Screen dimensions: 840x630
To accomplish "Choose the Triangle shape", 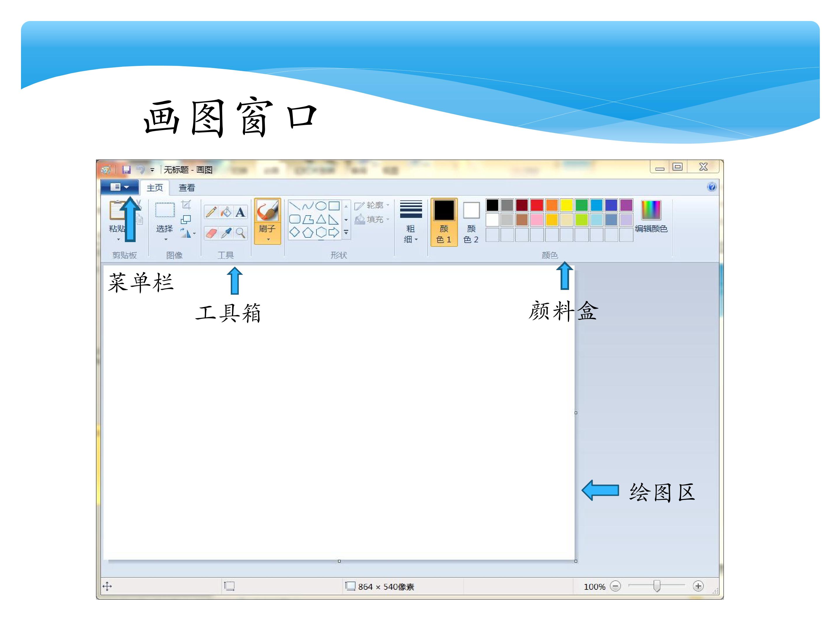I will pos(321,219).
